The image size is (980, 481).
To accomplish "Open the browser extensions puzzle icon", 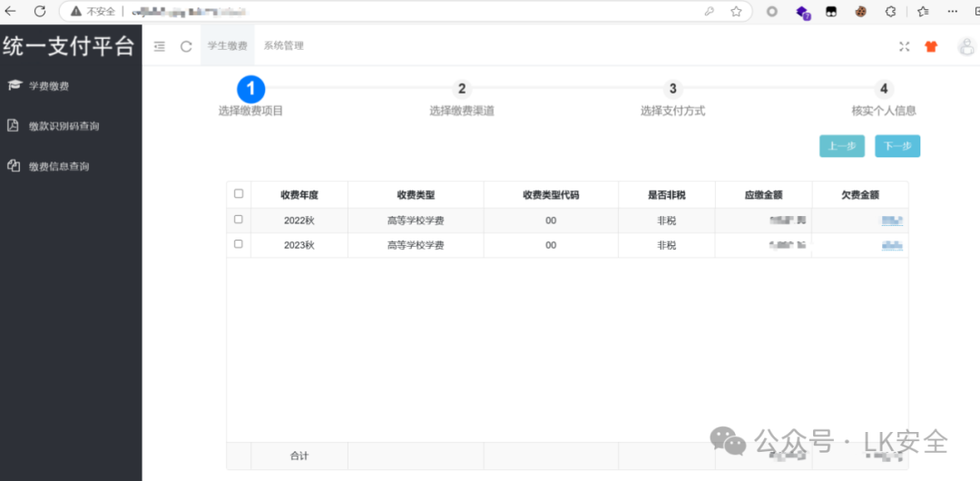I will [x=891, y=11].
